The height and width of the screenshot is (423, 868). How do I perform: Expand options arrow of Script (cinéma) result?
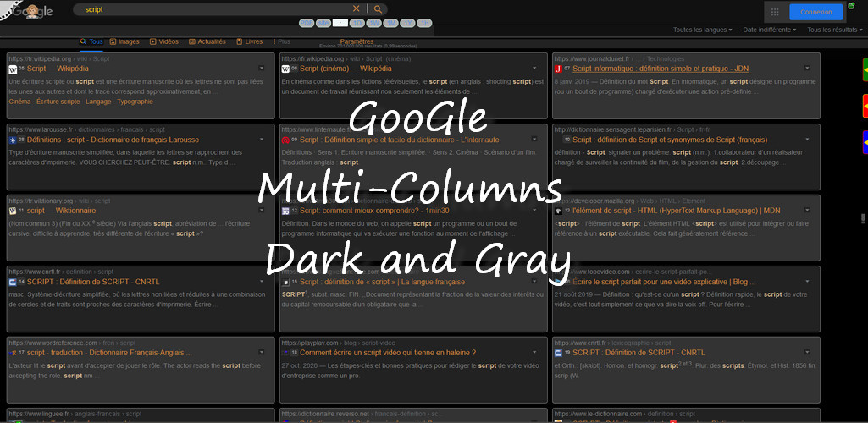click(534, 68)
